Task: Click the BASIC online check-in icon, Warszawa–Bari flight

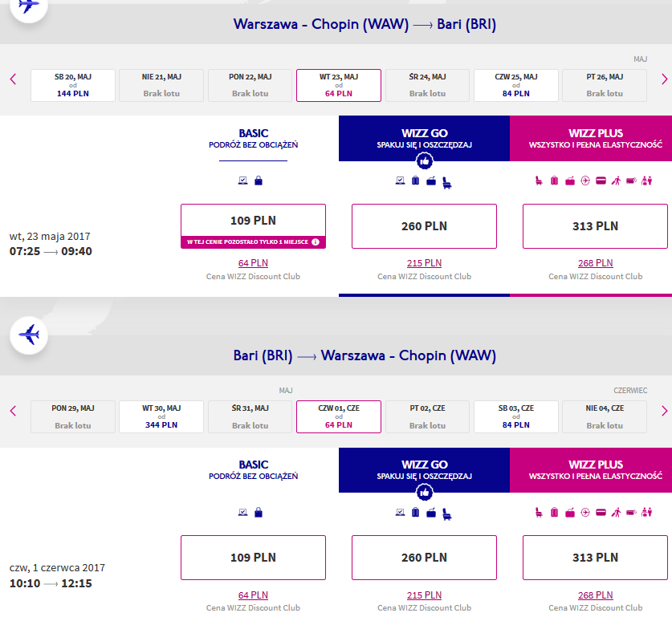Action: point(243,181)
